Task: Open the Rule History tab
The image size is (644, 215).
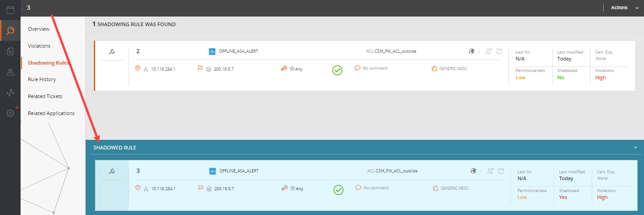Action: tap(42, 79)
